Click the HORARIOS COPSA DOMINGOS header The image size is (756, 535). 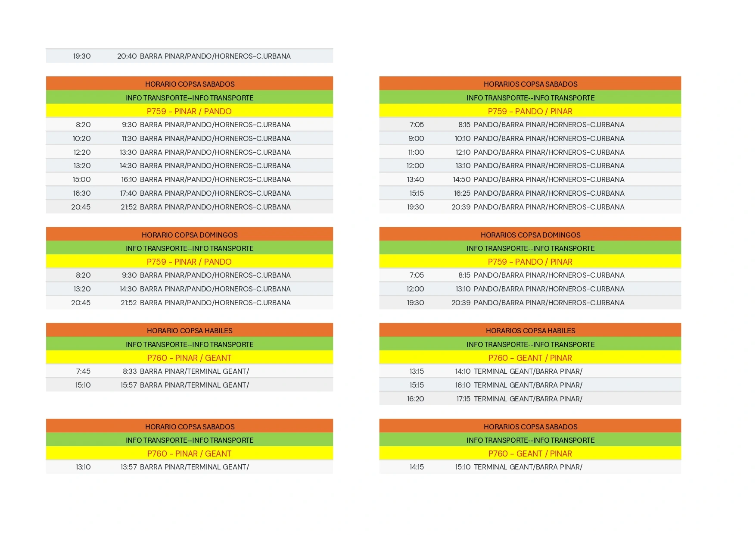pyautogui.click(x=530, y=235)
